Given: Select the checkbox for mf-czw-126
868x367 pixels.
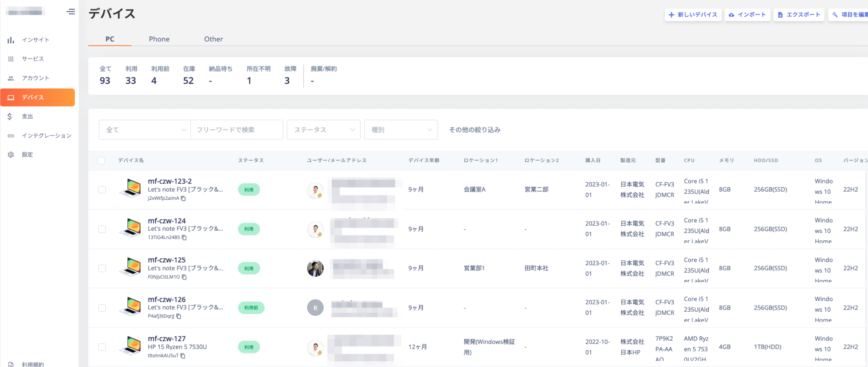Looking at the screenshot, I should point(102,308).
